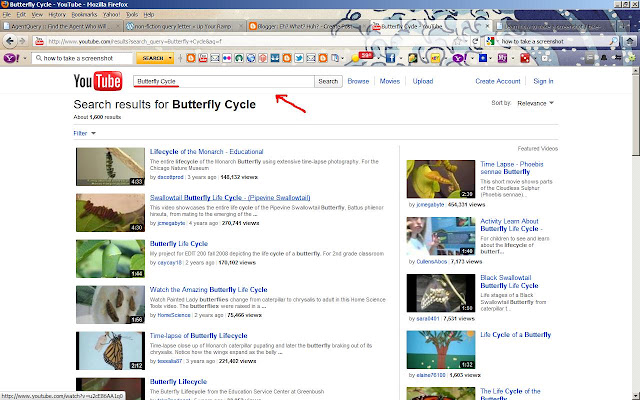Open the Yahoo SEARCH button dropdown arrow
Screen dimensions: 640x400
(x=170, y=58)
